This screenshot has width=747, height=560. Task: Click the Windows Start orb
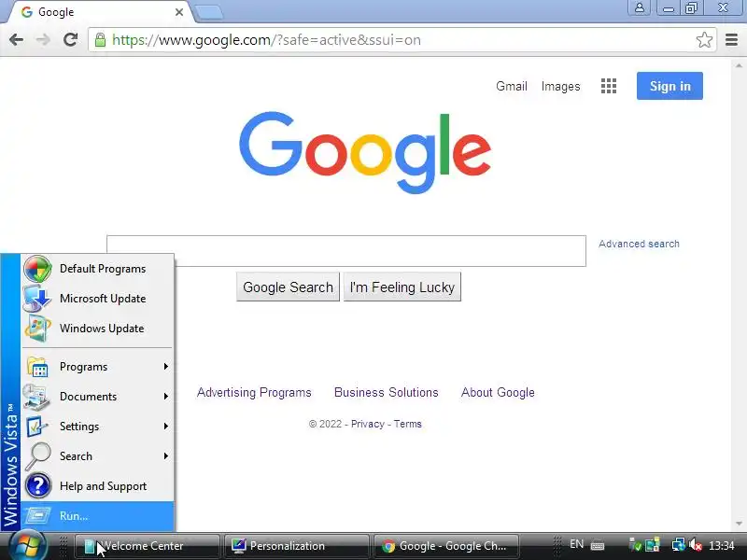(28, 546)
